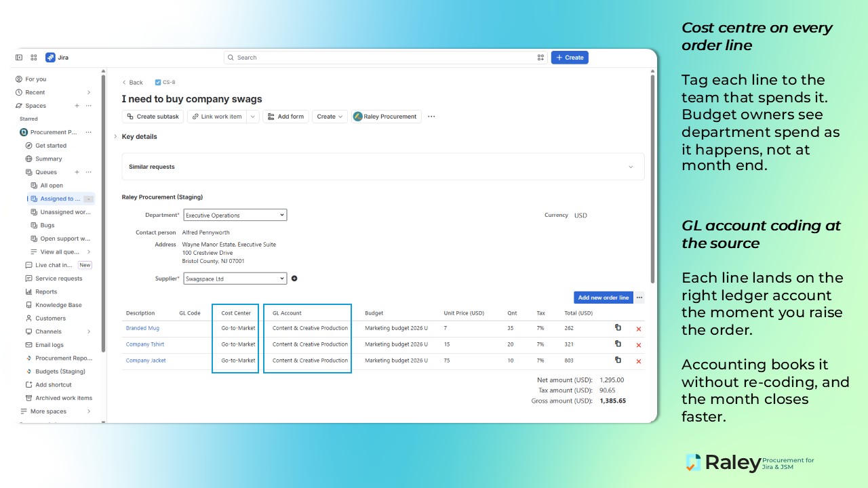Click the search bar product filter icon
868x488 pixels.
540,58
